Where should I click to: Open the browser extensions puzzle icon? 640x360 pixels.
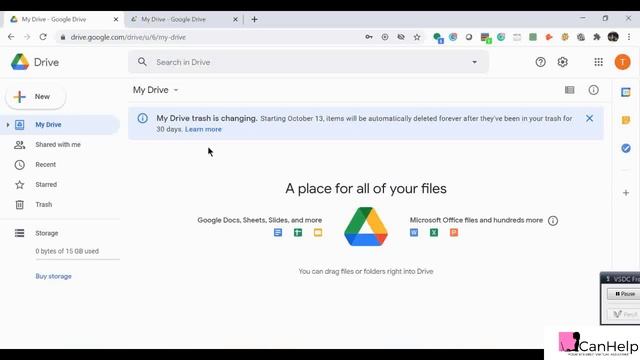(597, 37)
